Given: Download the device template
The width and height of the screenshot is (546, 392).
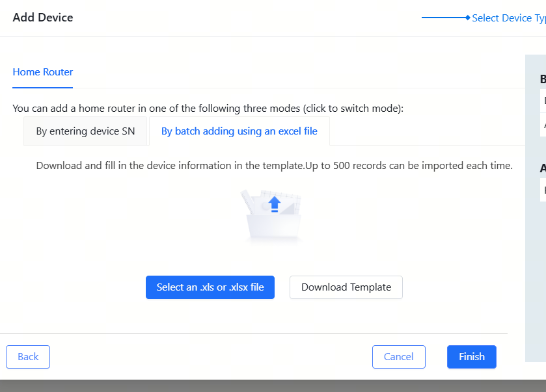Looking at the screenshot, I should tap(346, 287).
